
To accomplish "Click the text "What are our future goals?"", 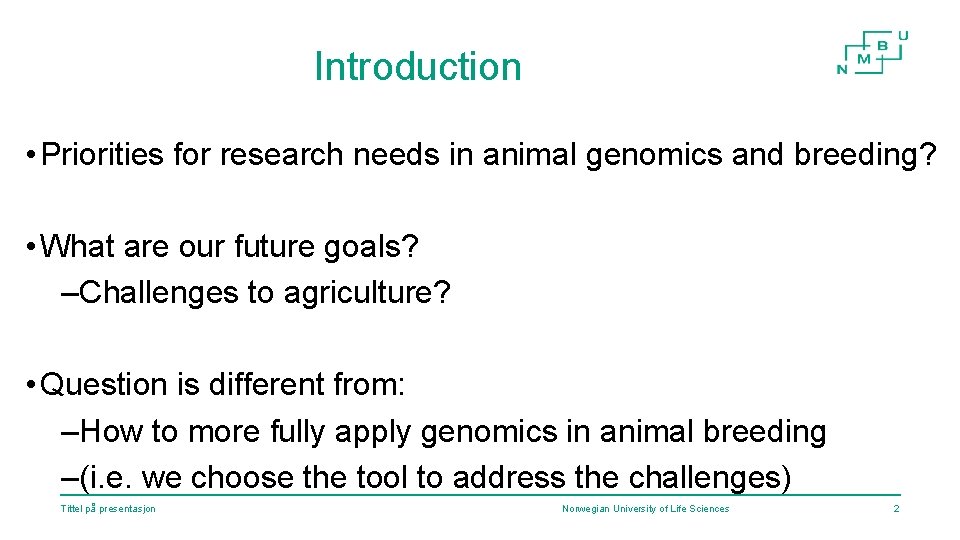I will pos(229,246).
